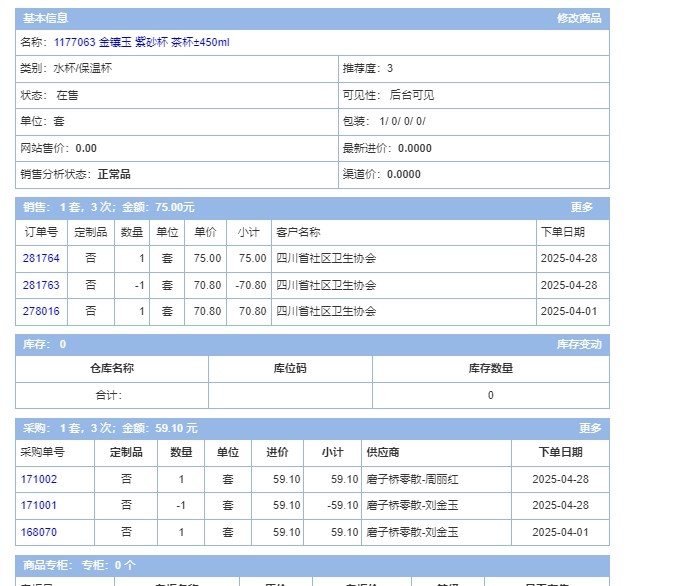
Task: Click the 库位码 column header
Action: [x=290, y=368]
